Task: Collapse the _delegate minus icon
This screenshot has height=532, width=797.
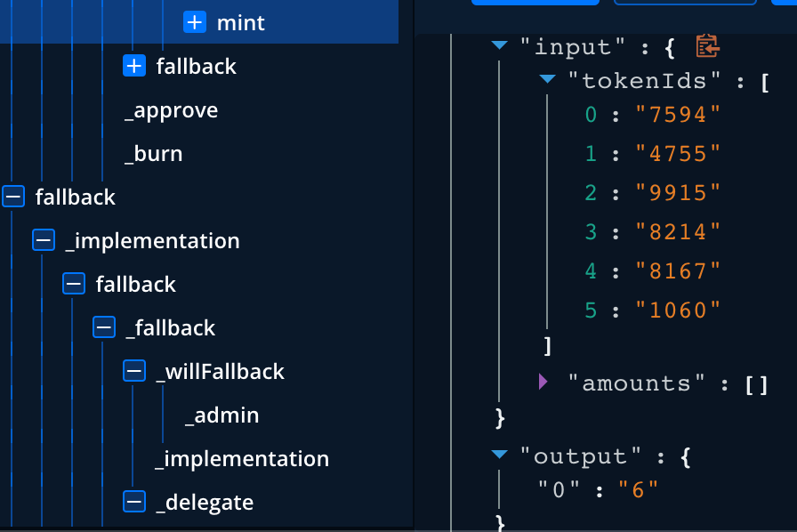Action: [x=134, y=502]
